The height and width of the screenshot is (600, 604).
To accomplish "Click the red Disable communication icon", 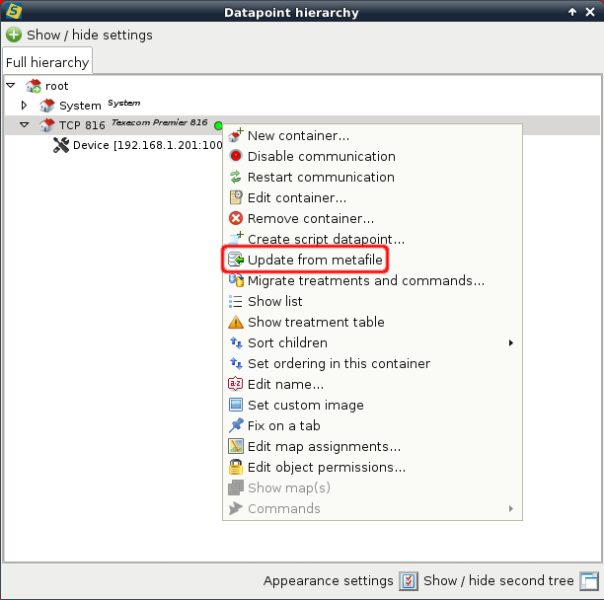I will (236, 156).
